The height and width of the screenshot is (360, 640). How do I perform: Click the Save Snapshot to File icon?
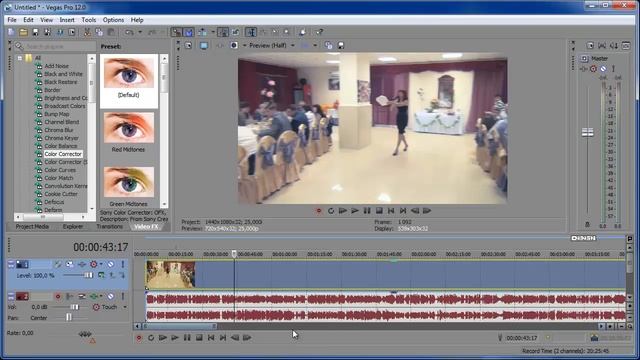341,45
